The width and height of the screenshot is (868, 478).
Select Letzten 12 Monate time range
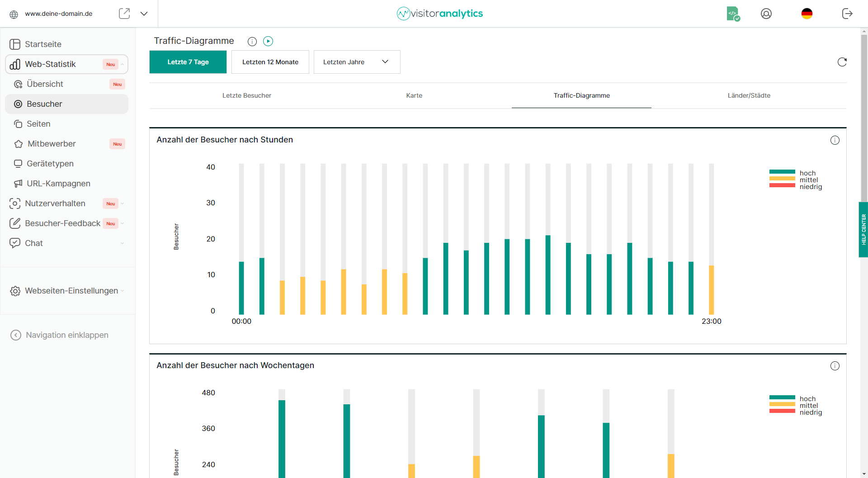click(270, 62)
